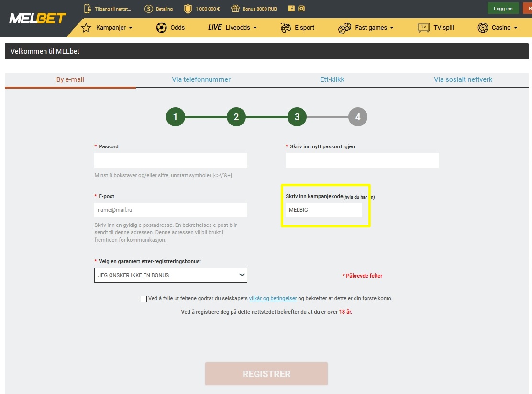The width and height of the screenshot is (532, 394).
Task: Open the E-sport menu item
Action: (305, 27)
